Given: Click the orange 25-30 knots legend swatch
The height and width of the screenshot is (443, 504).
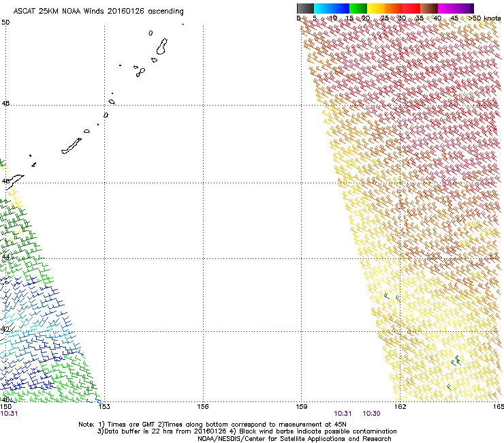Looking at the screenshot, I should 394,8.
